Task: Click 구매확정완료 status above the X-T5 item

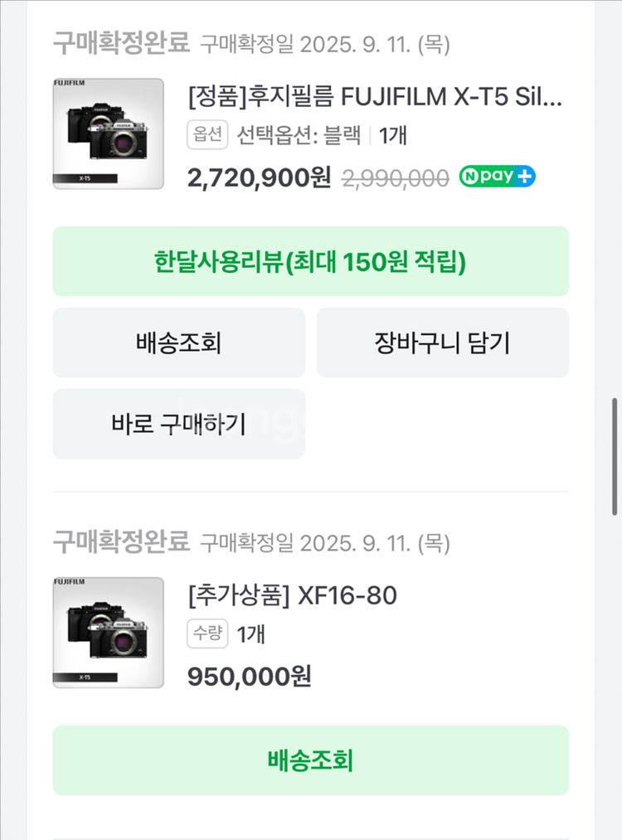Action: (x=121, y=42)
